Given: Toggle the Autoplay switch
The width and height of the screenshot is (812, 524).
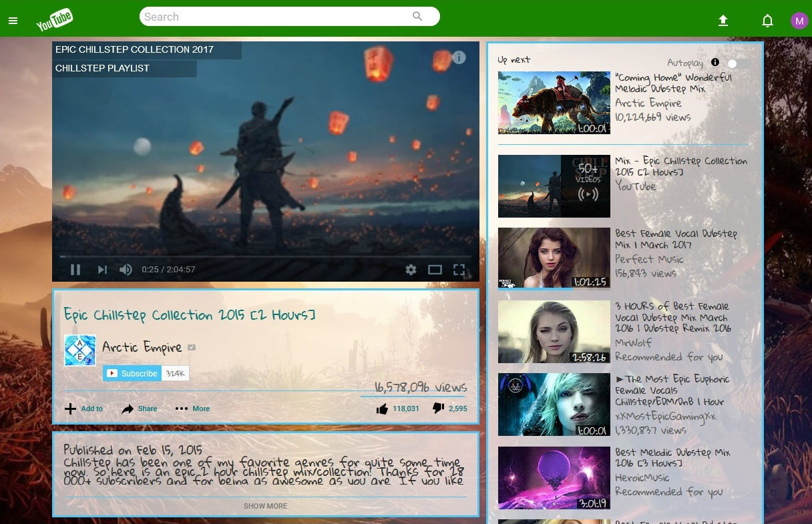Looking at the screenshot, I should tap(737, 63).
